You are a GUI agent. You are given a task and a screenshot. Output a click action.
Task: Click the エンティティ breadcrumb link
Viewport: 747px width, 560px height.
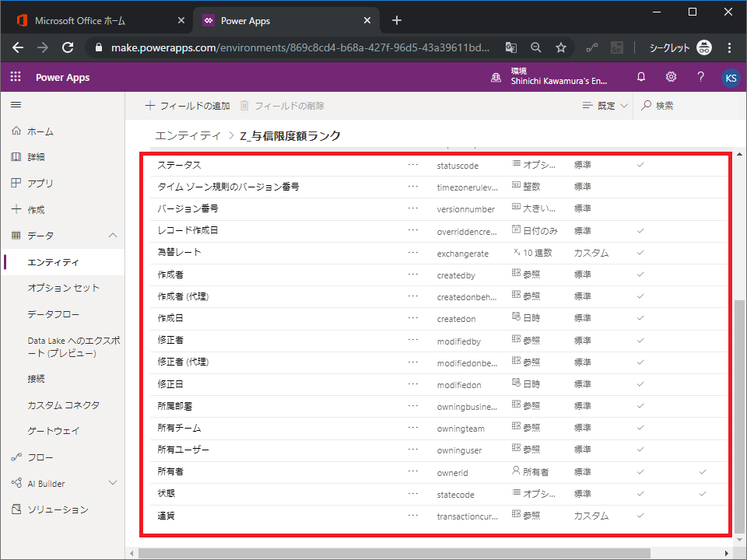point(188,135)
